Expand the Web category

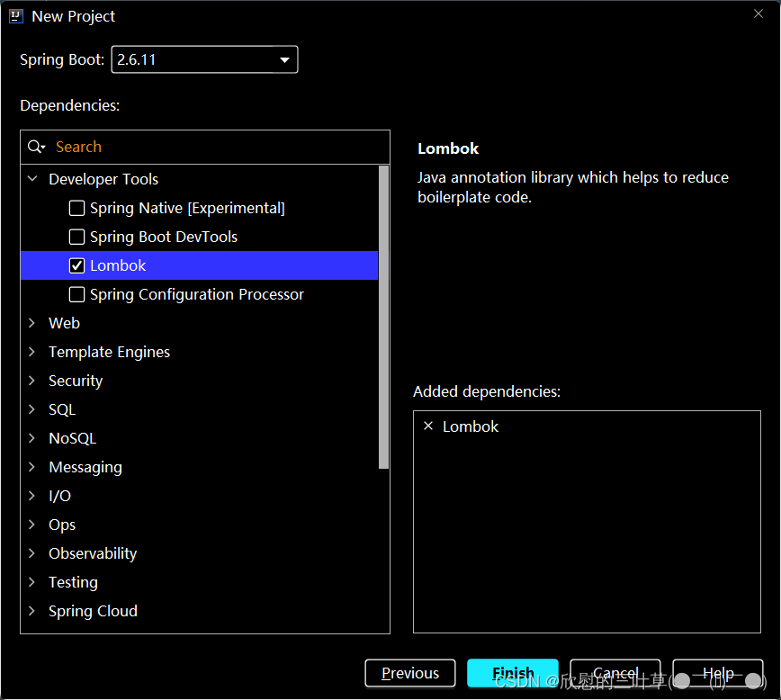click(x=31, y=323)
